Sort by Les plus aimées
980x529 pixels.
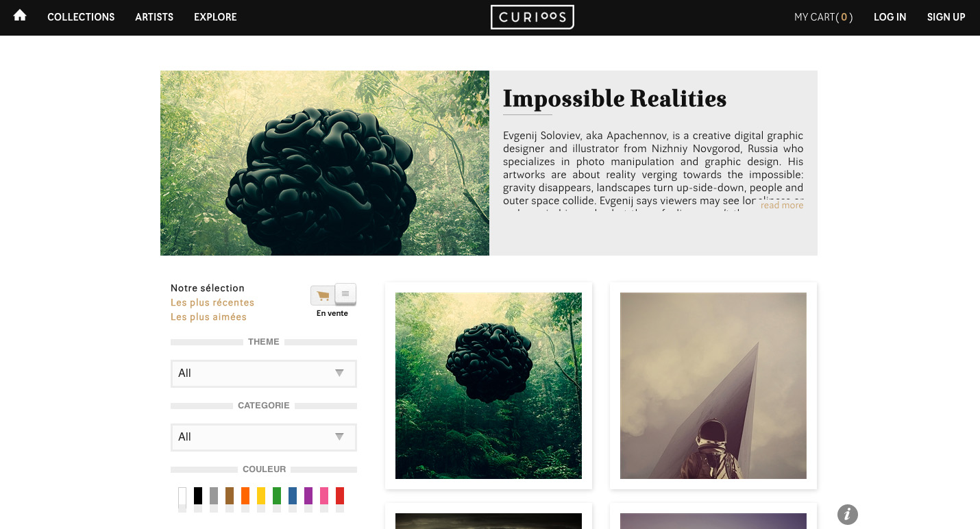[x=208, y=317]
